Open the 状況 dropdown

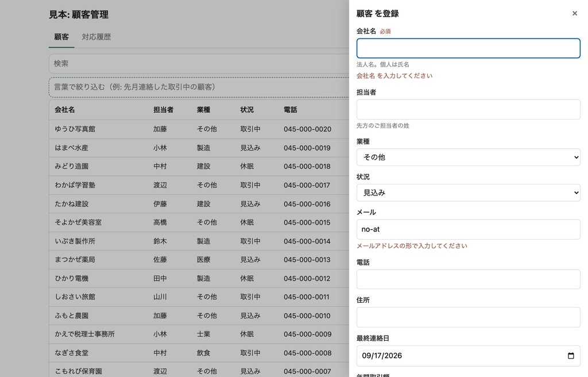pyautogui.click(x=469, y=193)
